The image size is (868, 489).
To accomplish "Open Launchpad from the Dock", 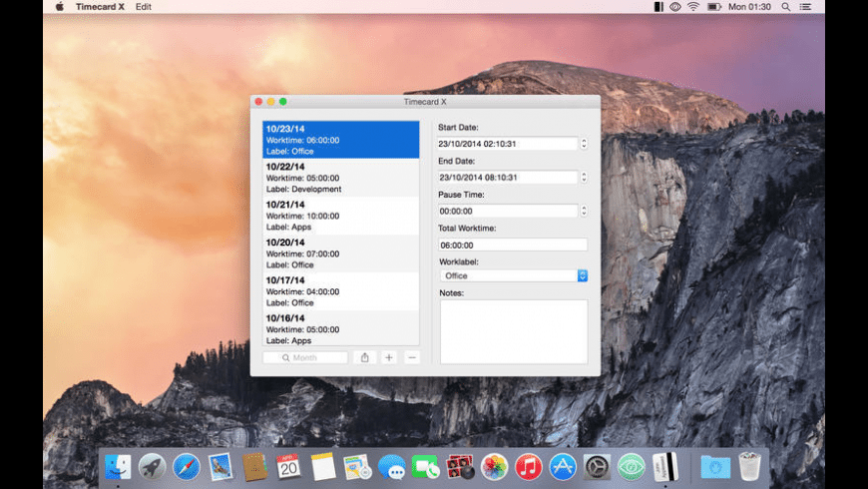I will click(x=152, y=467).
